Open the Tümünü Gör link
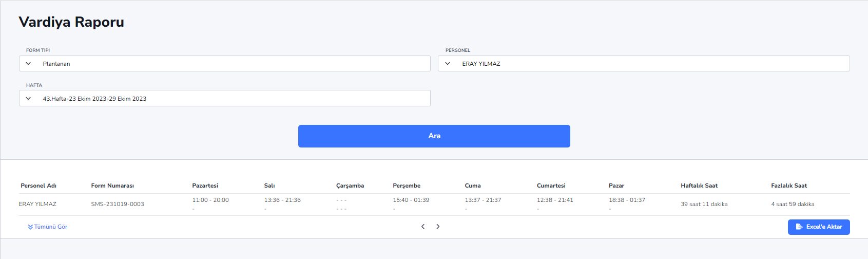This screenshot has width=868, height=259. tap(48, 227)
